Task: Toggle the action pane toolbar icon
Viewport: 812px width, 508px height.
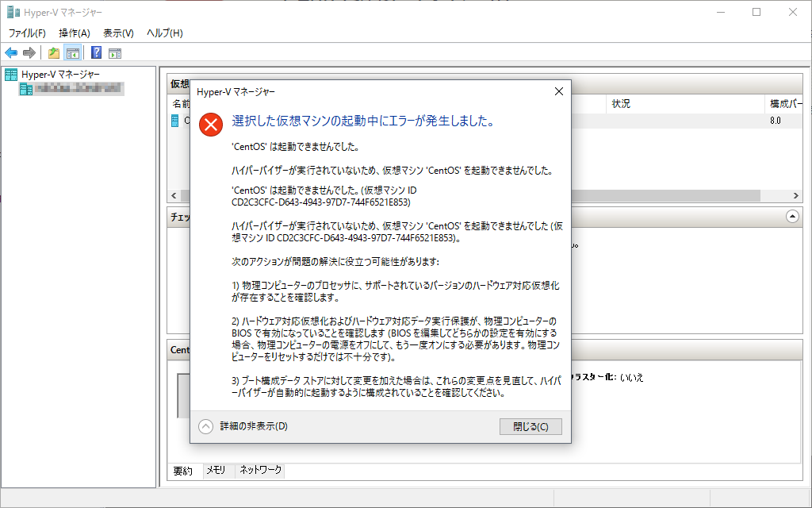Action: pyautogui.click(x=115, y=53)
